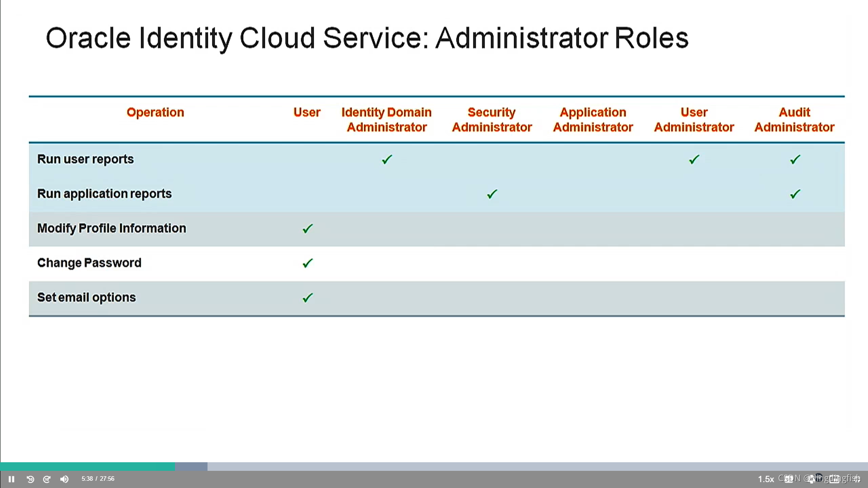Click the Security Administrator checkmark for application reports

coord(492,194)
